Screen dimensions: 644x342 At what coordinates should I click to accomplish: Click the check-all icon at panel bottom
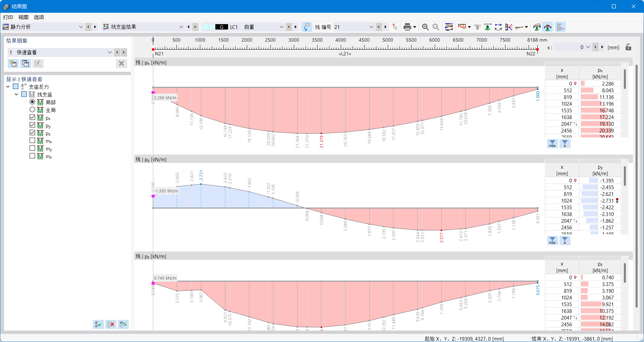(x=98, y=324)
